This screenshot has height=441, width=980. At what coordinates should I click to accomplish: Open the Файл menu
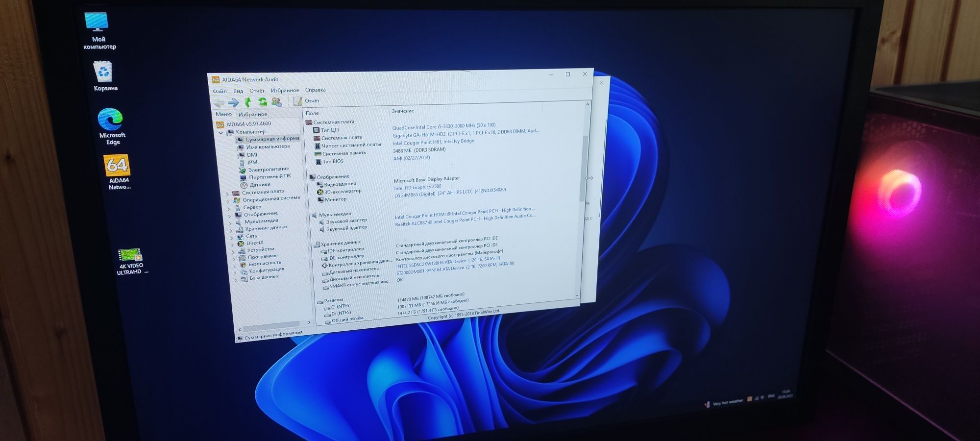(x=220, y=91)
